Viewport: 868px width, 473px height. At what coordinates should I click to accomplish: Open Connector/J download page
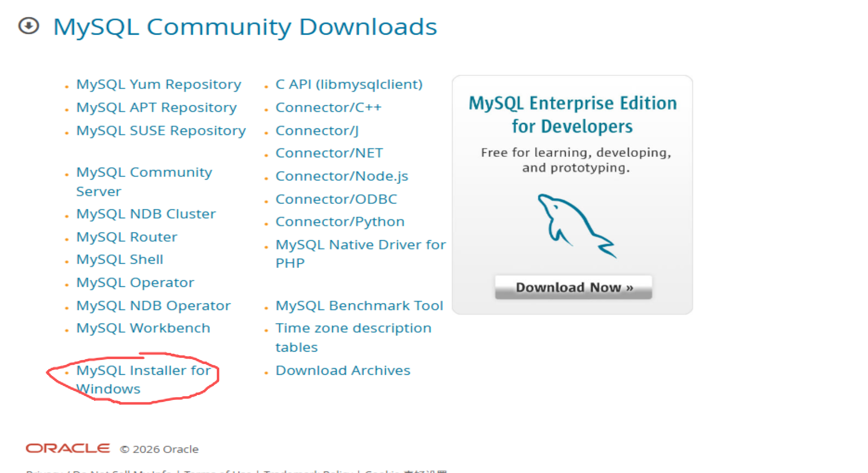click(x=317, y=131)
